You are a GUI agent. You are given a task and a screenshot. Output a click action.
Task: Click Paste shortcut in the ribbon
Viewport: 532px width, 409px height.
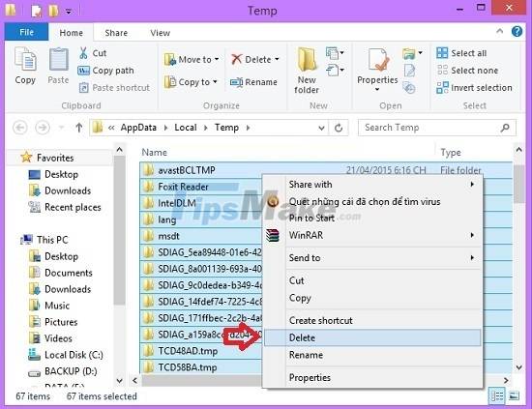[x=114, y=88]
